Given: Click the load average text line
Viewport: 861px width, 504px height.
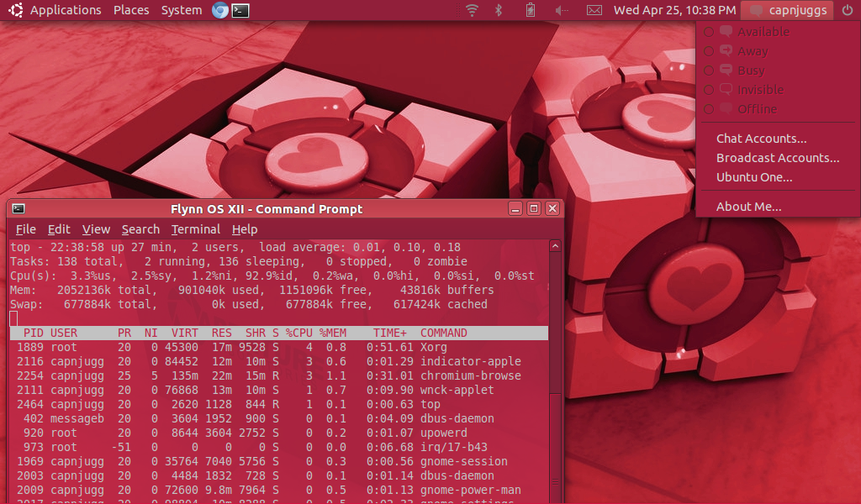Looking at the screenshot, I should coord(235,247).
